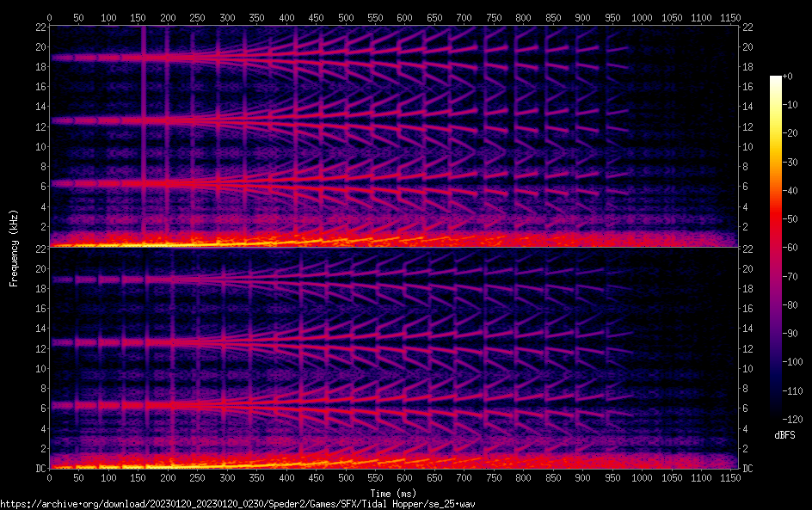Viewport: 812px width, 510px height.
Task: Click the 0 tick on the bottom time axis
Action: click(50, 477)
